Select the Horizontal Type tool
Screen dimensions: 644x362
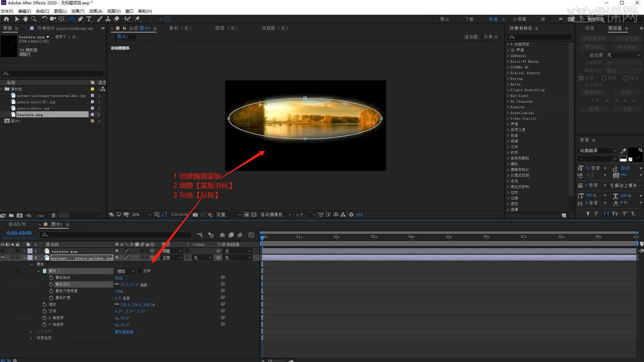[x=89, y=19]
